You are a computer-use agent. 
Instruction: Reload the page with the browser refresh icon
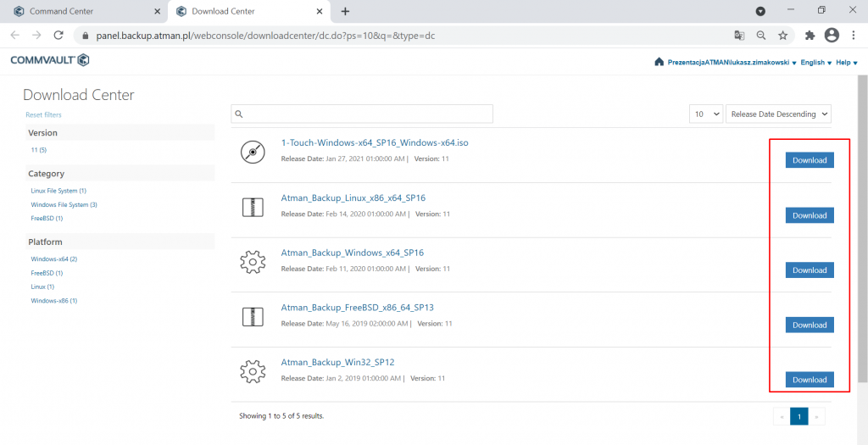coord(58,36)
